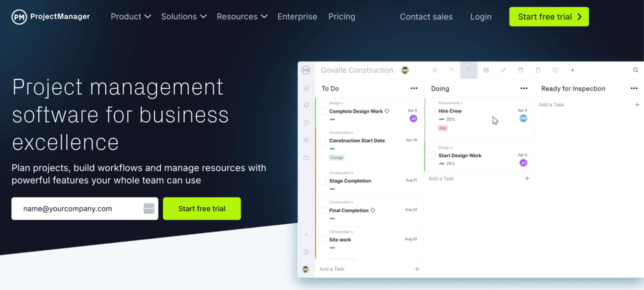Open the briefcase portfolio icon in sidebar
The height and width of the screenshot is (290, 644).
tap(306, 158)
